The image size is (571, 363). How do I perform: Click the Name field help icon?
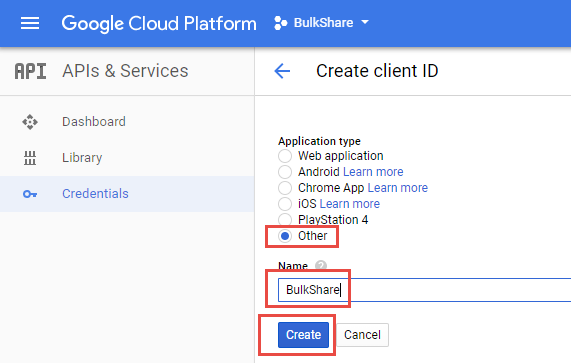[320, 265]
